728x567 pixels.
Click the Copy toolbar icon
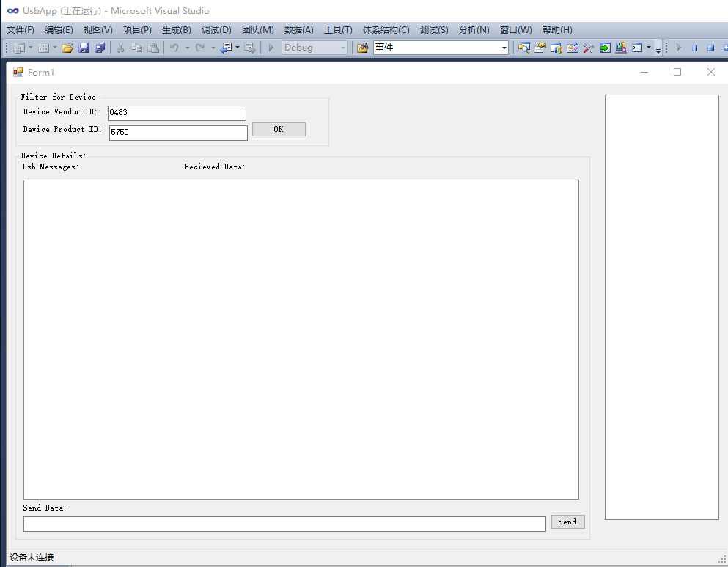click(x=136, y=48)
